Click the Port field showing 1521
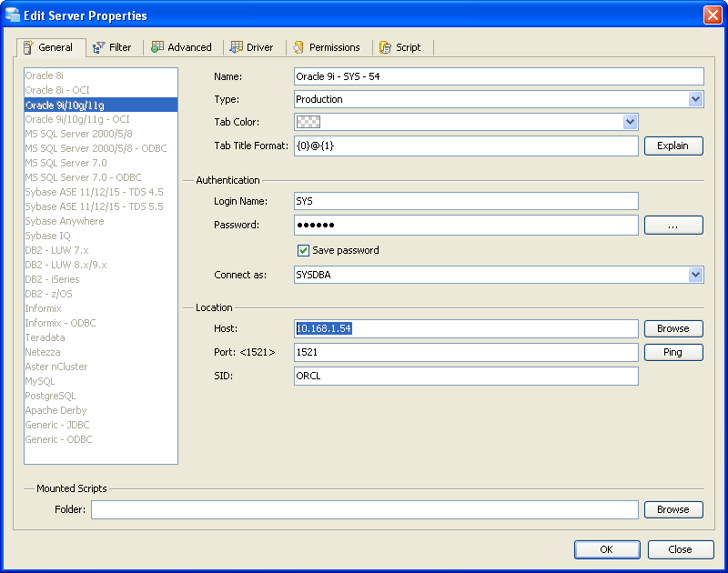 click(466, 352)
